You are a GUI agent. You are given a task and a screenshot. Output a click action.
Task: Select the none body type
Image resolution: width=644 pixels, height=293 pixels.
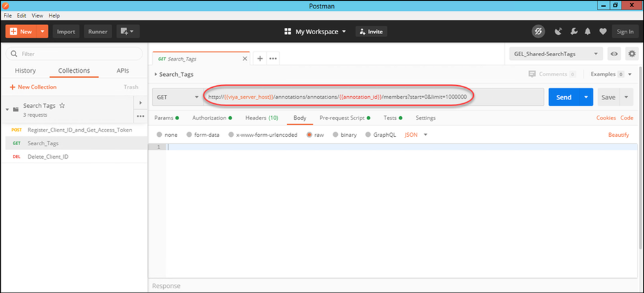pos(159,135)
